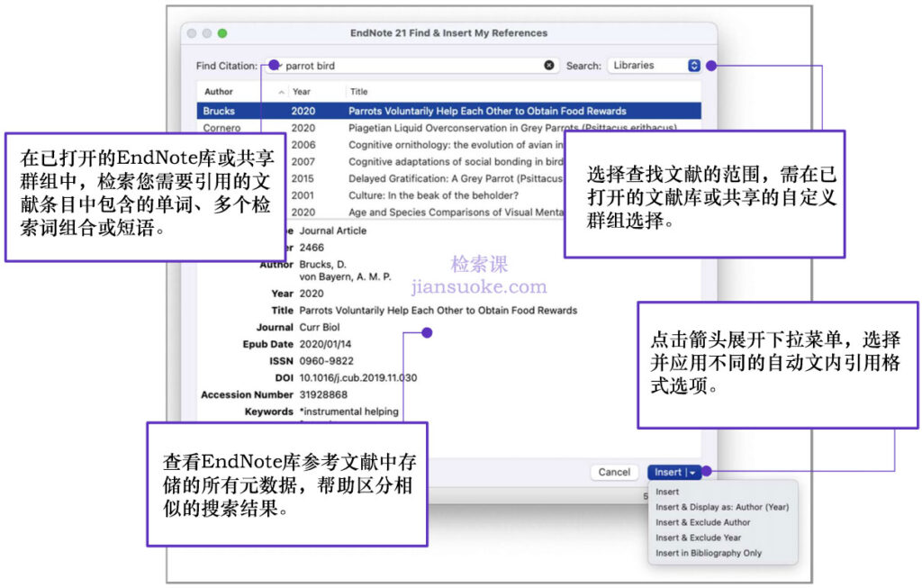The image size is (922, 588).
Task: Click author name Brucks, D. in details
Action: pyautogui.click(x=323, y=265)
